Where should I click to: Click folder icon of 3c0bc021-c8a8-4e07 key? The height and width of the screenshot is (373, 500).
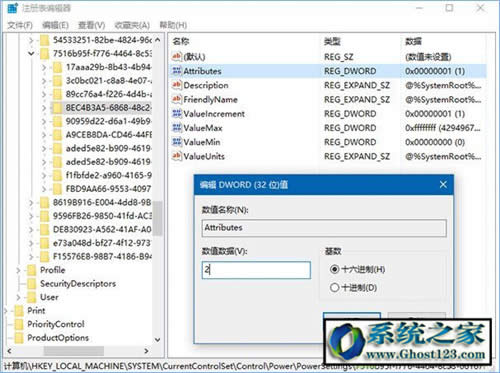[x=58, y=81]
